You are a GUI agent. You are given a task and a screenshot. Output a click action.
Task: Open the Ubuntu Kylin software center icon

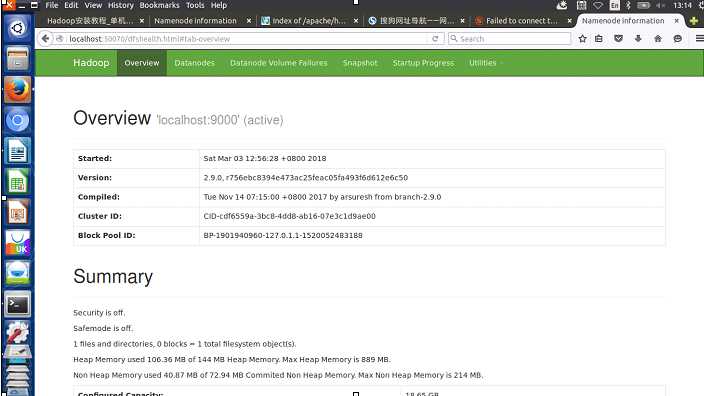click(x=18, y=243)
